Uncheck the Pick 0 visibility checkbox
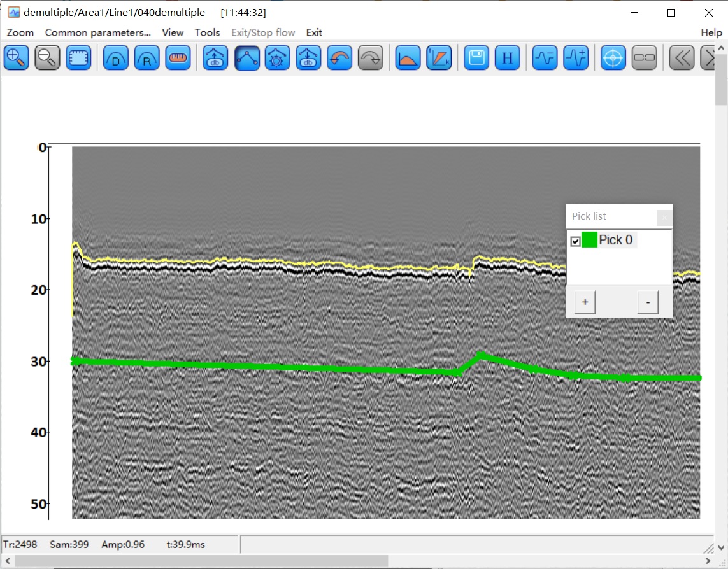The height and width of the screenshot is (569, 728). (575, 241)
